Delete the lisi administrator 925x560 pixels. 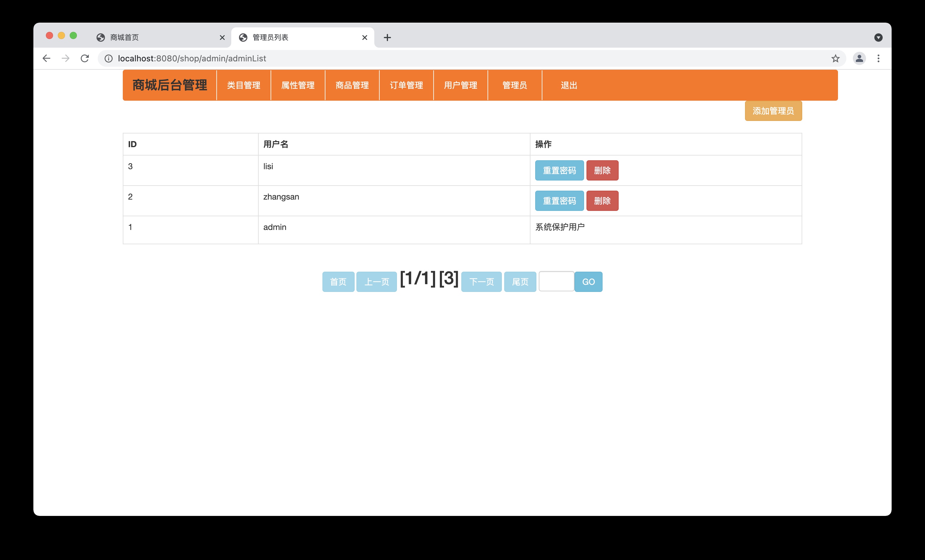[x=602, y=170]
